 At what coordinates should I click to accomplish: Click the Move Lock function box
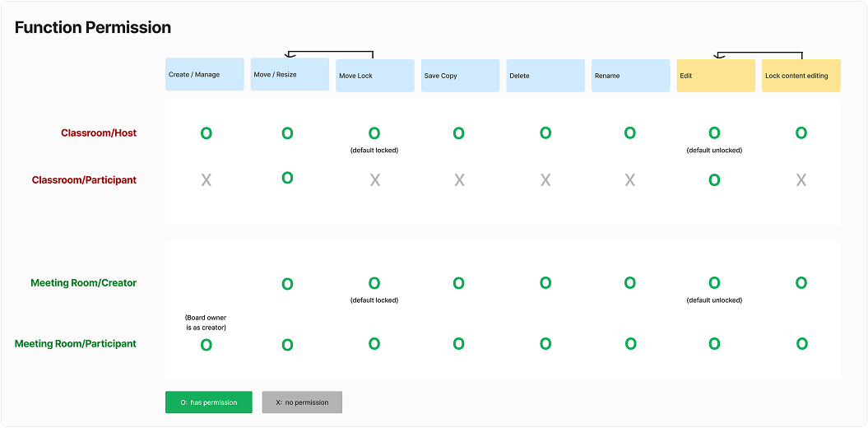click(374, 75)
